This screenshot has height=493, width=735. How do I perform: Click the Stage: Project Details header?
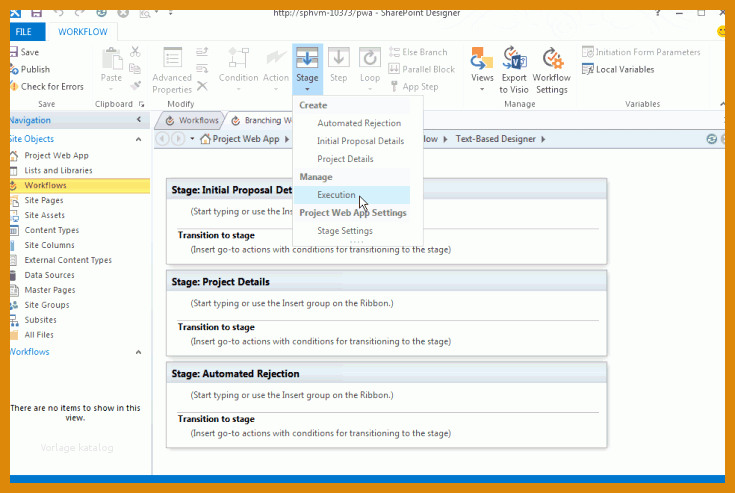387,282
